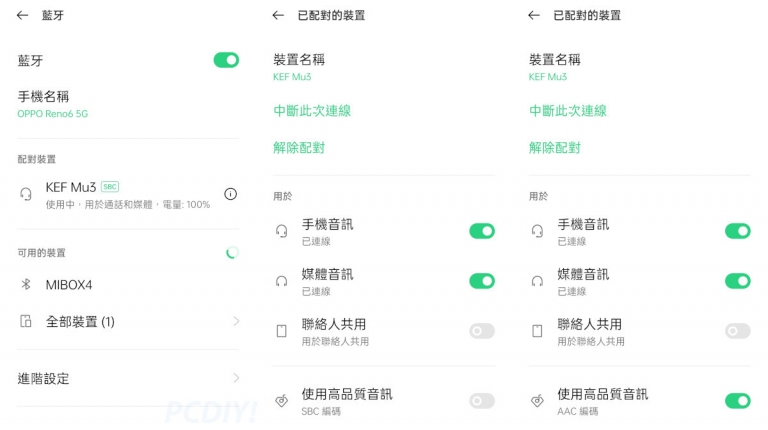This screenshot has width=768, height=430.
Task: Tap 手機名稱 OPPO Reno6 5G entry
Action: coord(128,105)
